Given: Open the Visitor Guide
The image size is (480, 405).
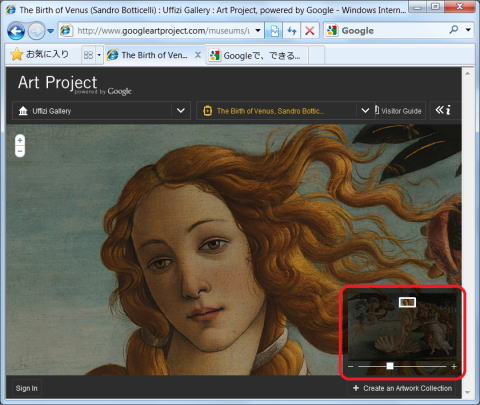Looking at the screenshot, I should click(x=399, y=111).
